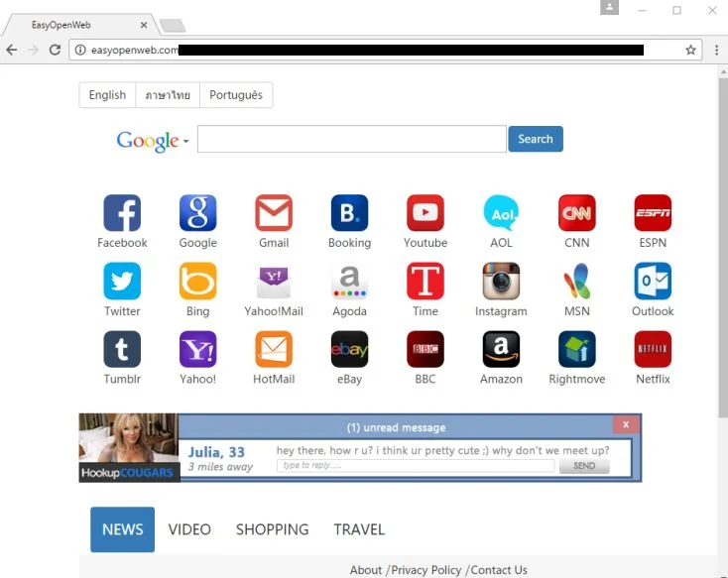
Task: Open the Google shortcut icon in the grid
Action: pyautogui.click(x=197, y=213)
